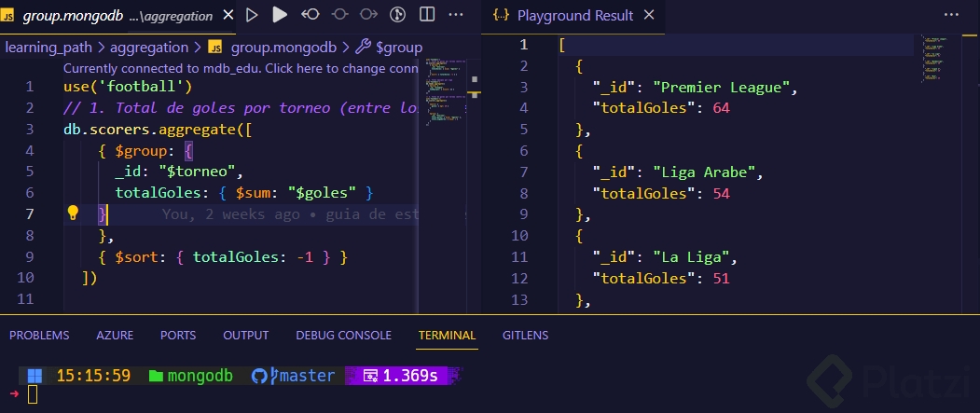Click the yellow overview ruler marker in left editor
This screenshot has height=413, width=980.
click(475, 94)
